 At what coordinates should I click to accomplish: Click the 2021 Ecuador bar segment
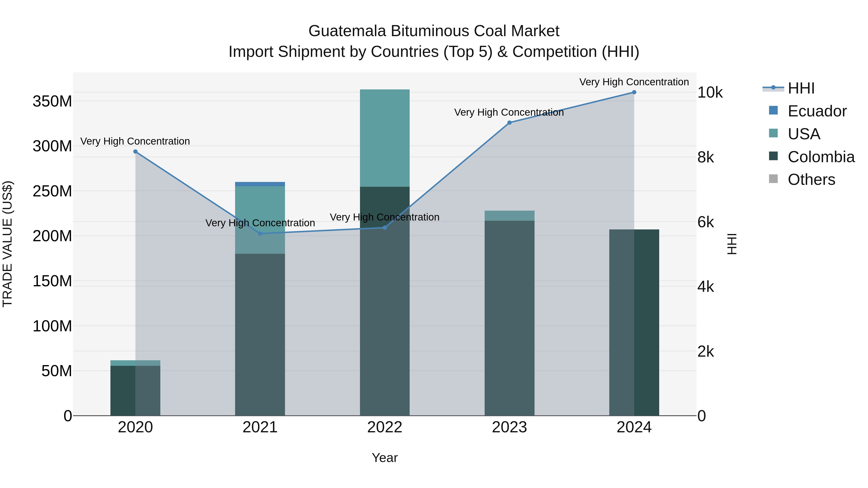click(x=260, y=184)
